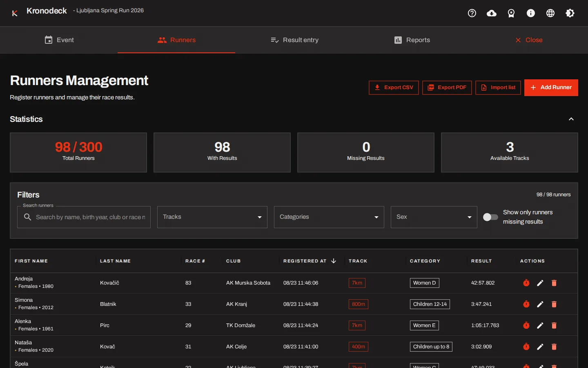
Task: Click Export PDF button
Action: point(447,88)
